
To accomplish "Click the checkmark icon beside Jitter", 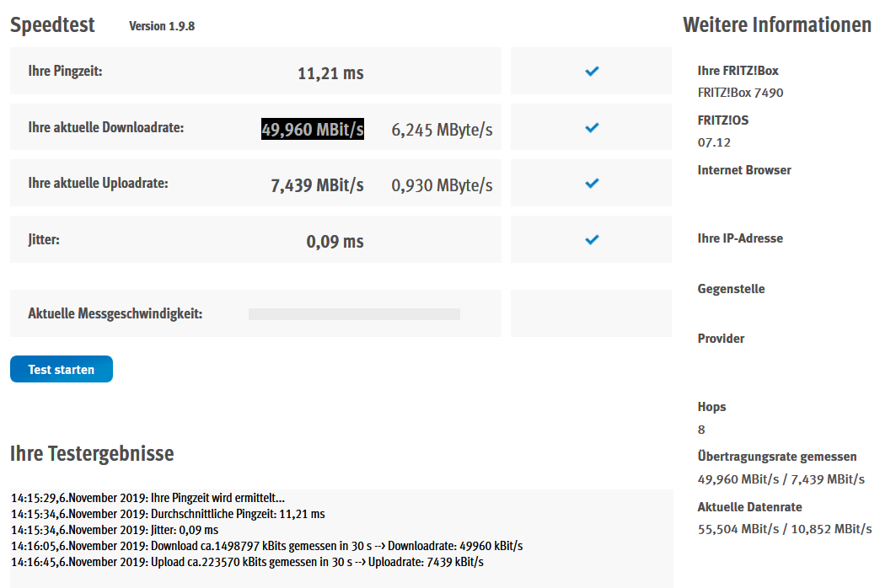I will 592,240.
